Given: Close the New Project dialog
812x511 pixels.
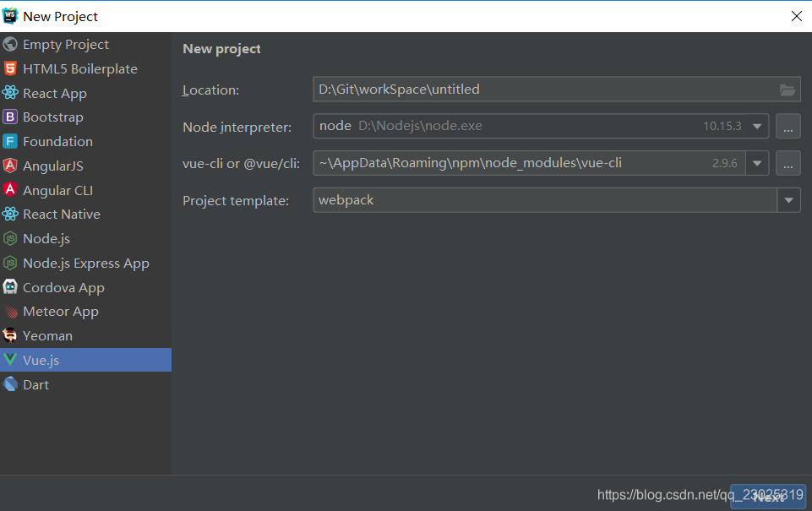Looking at the screenshot, I should (x=797, y=16).
